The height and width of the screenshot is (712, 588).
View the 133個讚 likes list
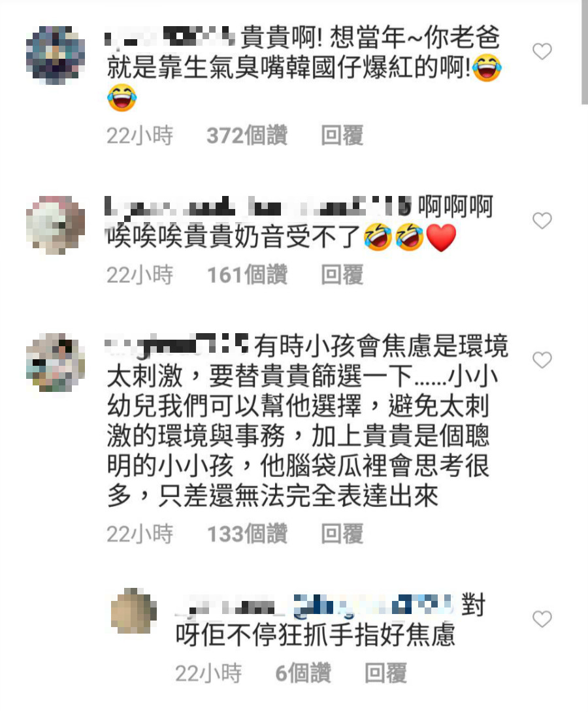247,534
